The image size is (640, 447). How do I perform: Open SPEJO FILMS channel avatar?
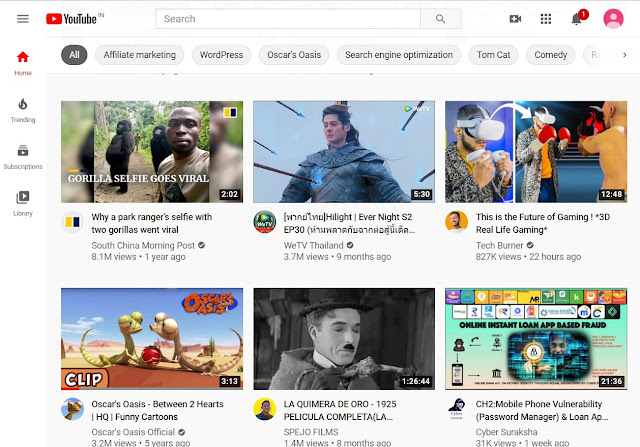point(264,409)
